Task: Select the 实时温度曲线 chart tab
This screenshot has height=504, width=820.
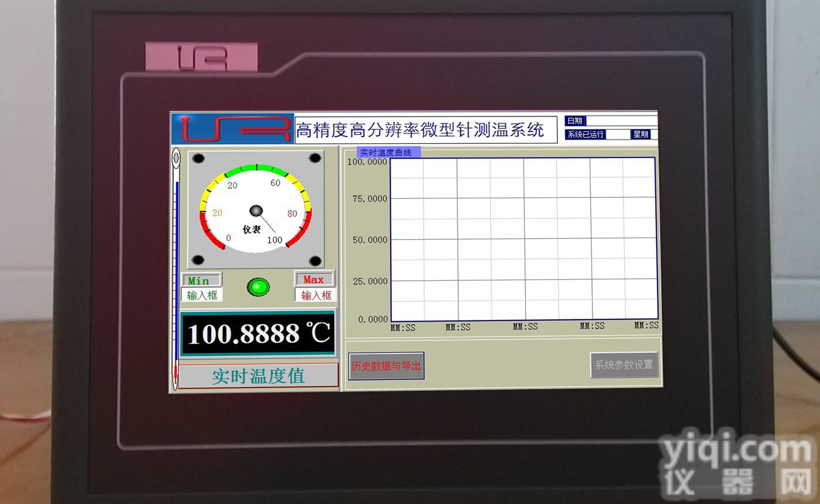Action: click(388, 152)
